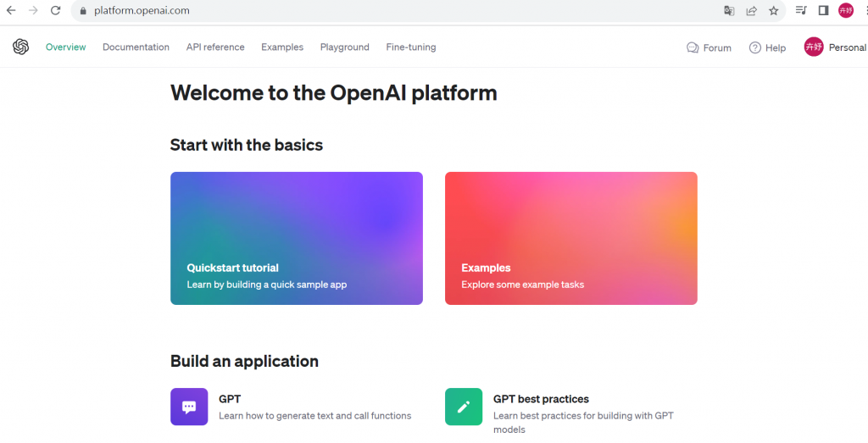Click the green pencil best practices icon
This screenshot has width=868, height=443.
pos(464,407)
